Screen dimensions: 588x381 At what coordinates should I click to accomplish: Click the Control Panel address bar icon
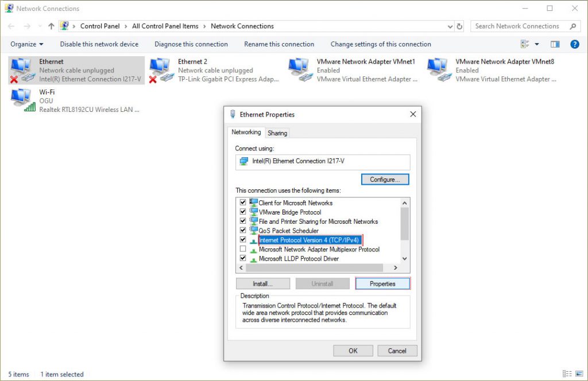(x=64, y=26)
